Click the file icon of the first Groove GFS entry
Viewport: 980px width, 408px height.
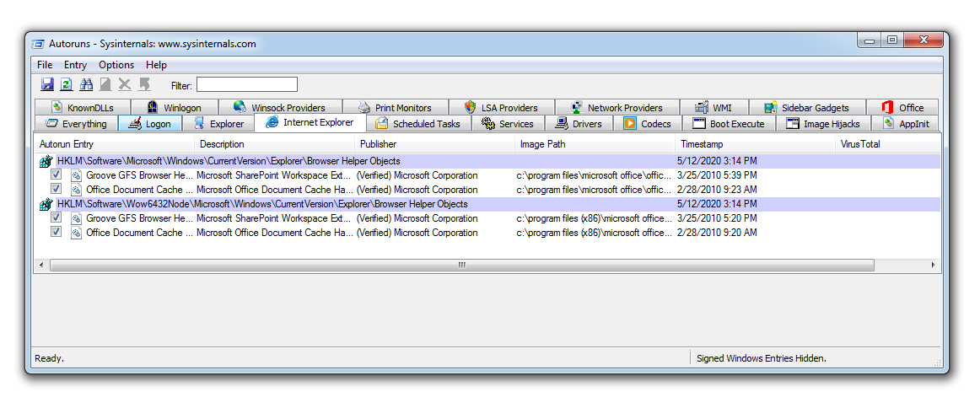pos(76,175)
